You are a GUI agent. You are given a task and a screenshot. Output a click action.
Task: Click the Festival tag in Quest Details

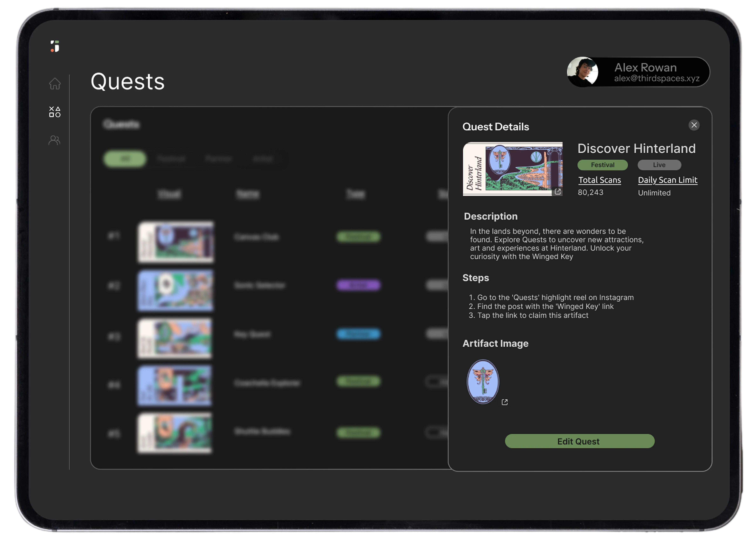(x=602, y=165)
